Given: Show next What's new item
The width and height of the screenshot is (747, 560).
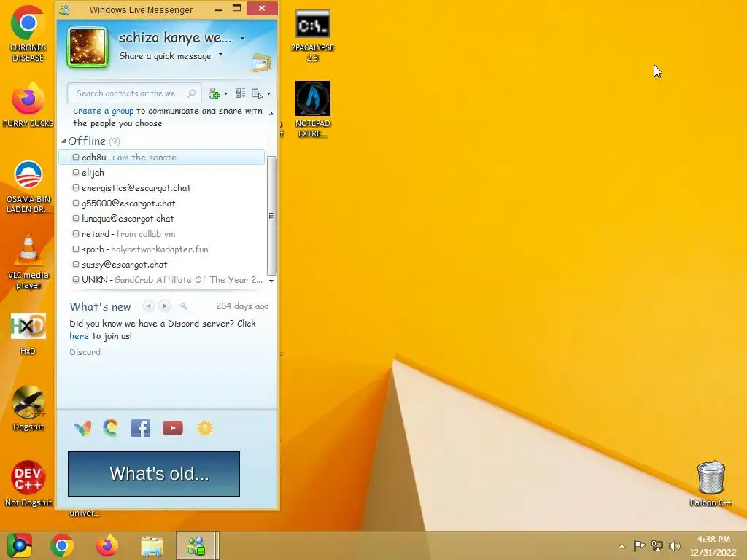Looking at the screenshot, I should click(x=164, y=306).
